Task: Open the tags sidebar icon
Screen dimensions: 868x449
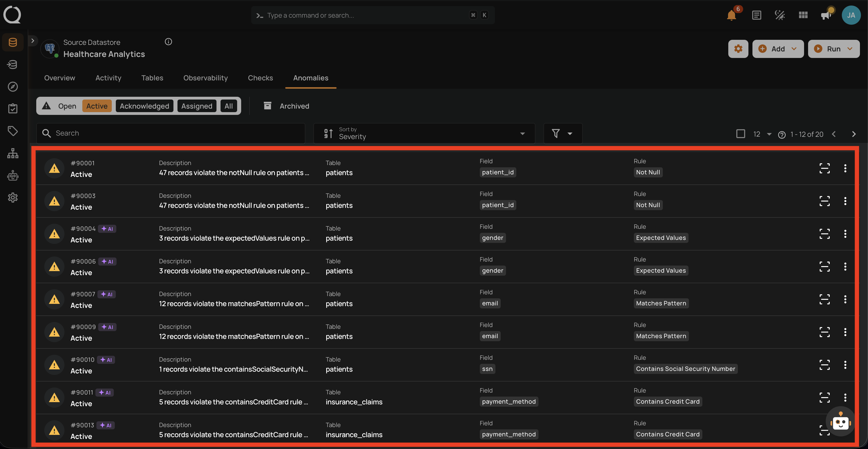Action: click(x=13, y=131)
